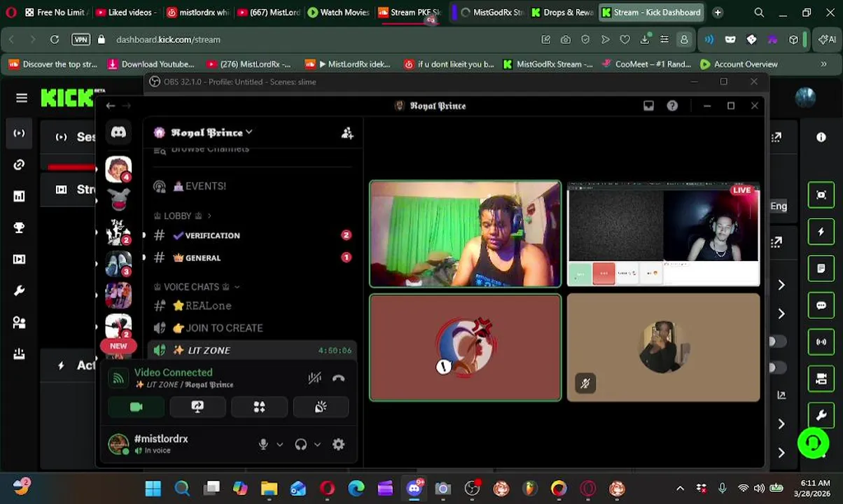
Task: Open the EVENTS! entry in the channel list
Action: (251, 186)
